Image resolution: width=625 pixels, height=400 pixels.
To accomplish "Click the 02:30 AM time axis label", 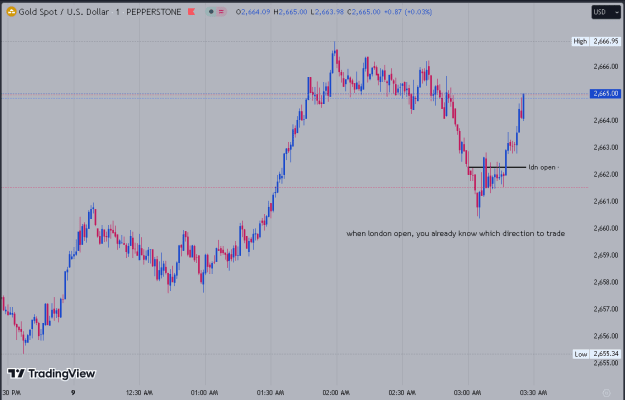I will tap(402, 393).
